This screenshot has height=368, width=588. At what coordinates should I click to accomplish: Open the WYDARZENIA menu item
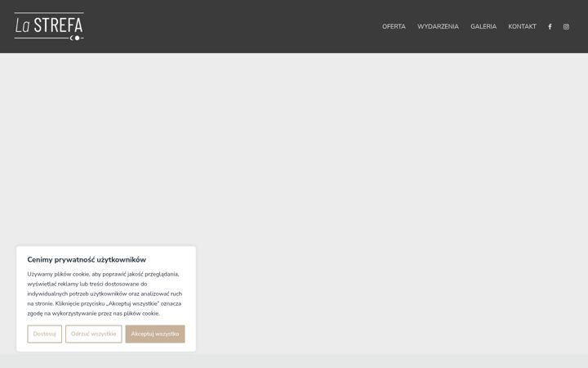pyautogui.click(x=438, y=27)
